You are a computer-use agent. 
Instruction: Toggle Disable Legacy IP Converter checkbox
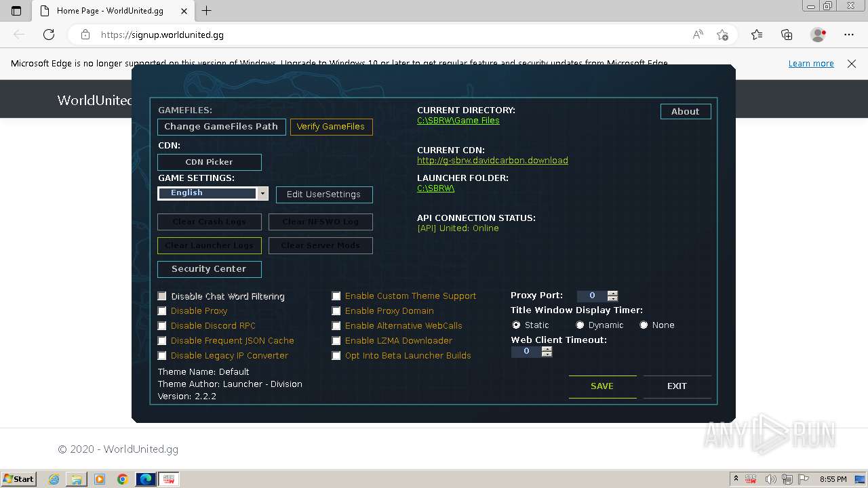click(162, 356)
